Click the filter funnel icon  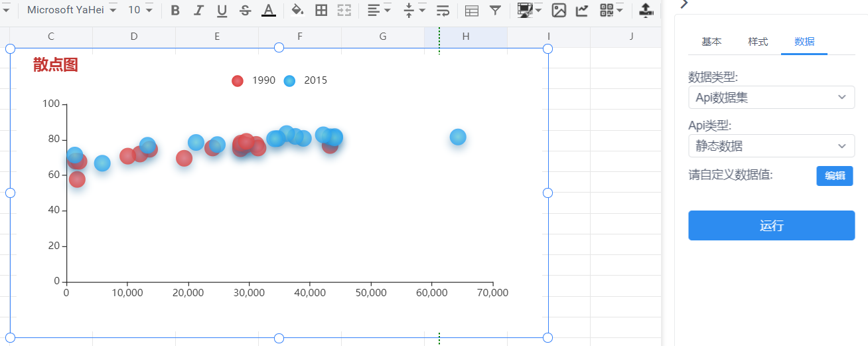495,10
